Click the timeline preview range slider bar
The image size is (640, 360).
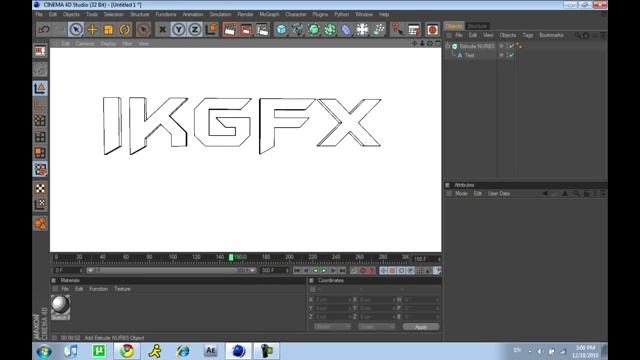tap(172, 270)
